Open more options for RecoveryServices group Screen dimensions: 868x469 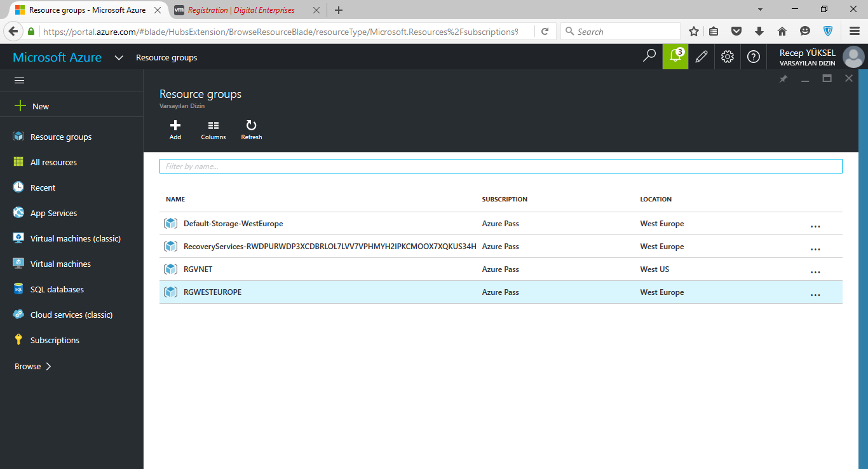(815, 248)
